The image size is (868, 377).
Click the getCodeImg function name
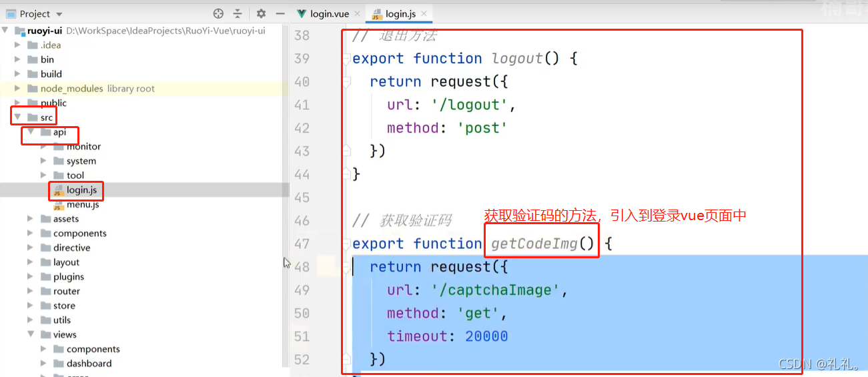tap(534, 244)
